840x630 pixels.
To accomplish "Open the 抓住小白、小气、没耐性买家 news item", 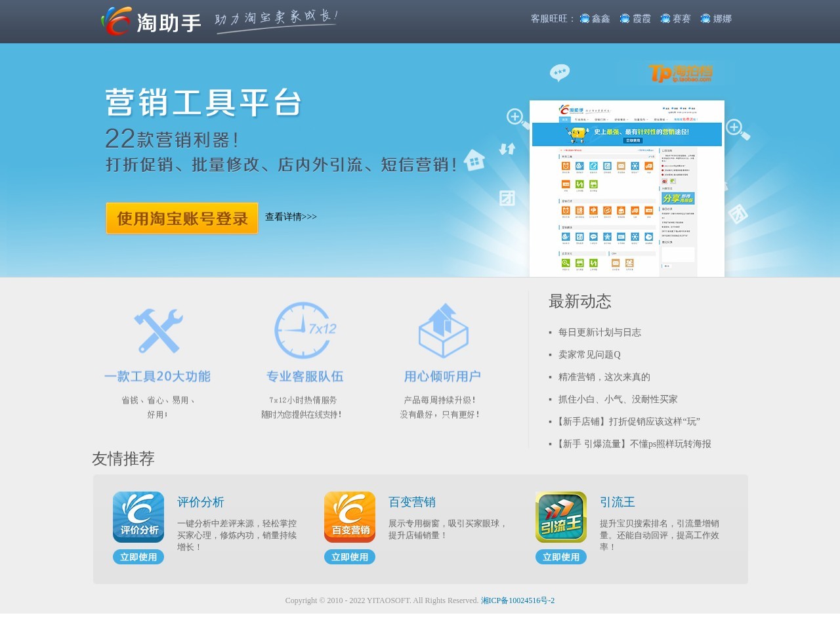I will click(618, 400).
